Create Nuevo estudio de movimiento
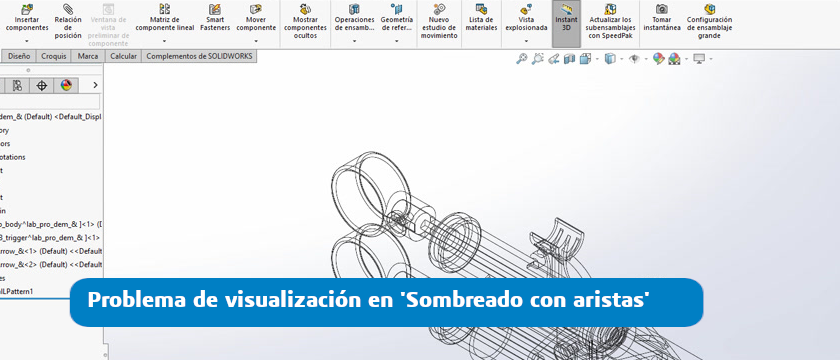The width and height of the screenshot is (840, 360). tap(439, 21)
